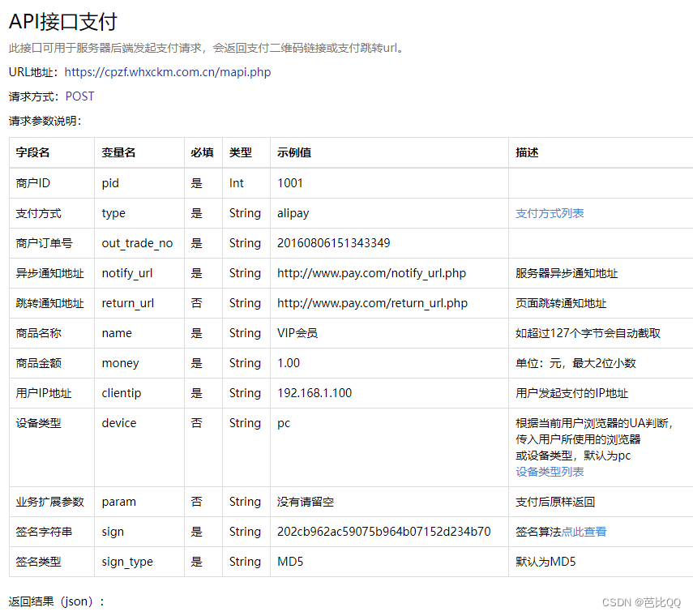Click the alipay example value
The height and width of the screenshot is (616, 693).
(x=293, y=213)
